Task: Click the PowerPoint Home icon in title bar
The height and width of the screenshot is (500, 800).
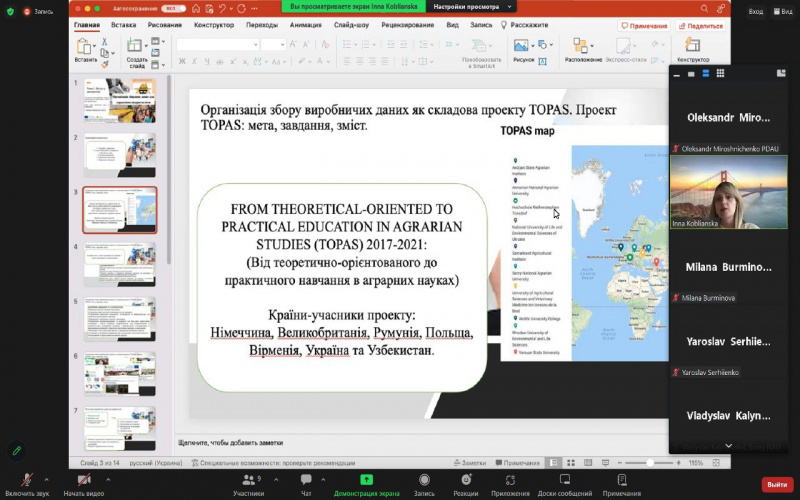Action: (196, 9)
